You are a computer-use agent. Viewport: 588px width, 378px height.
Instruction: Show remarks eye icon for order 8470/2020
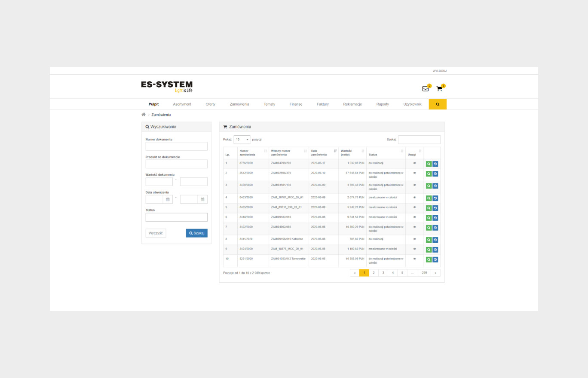pos(415,185)
